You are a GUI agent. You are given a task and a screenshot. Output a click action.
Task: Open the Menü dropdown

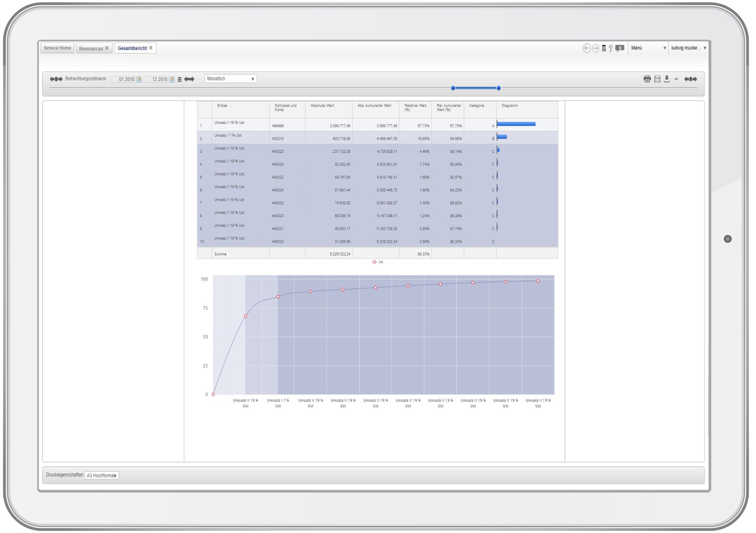[x=648, y=48]
